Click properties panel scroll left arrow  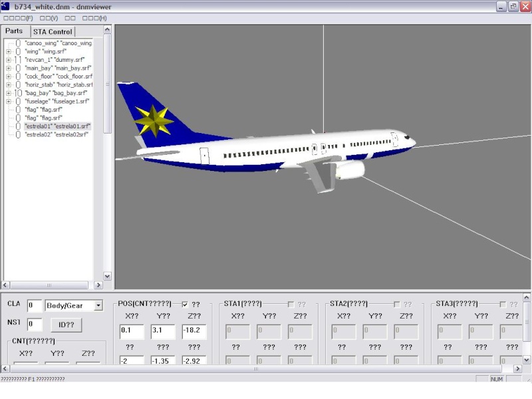coord(5,368)
